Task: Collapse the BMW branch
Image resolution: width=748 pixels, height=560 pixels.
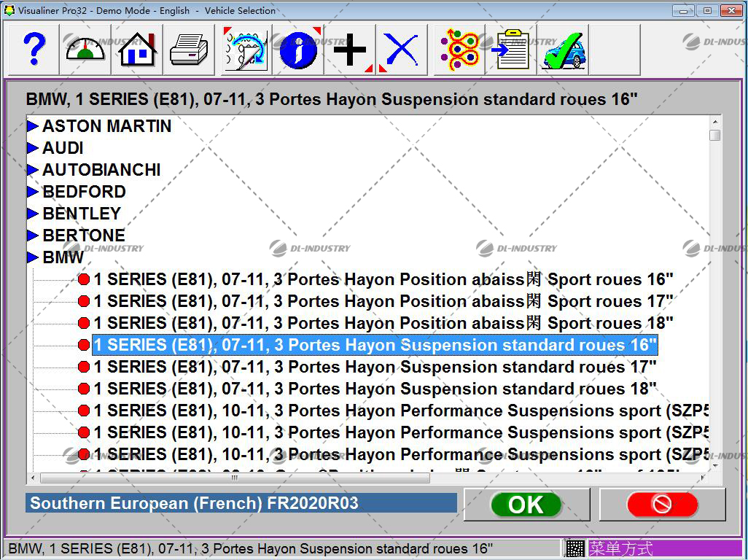Action: pyautogui.click(x=32, y=257)
